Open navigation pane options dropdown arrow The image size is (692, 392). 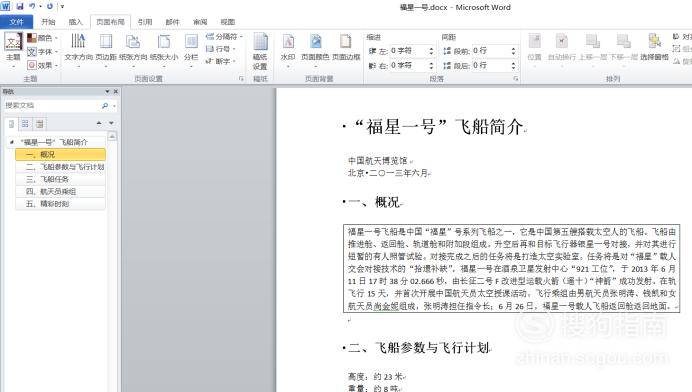point(107,91)
